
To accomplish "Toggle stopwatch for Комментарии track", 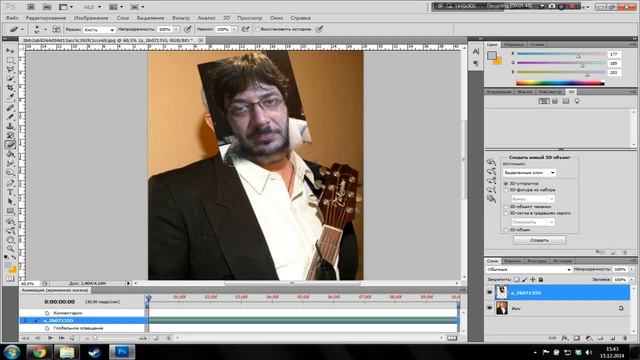I will pyautogui.click(x=47, y=313).
